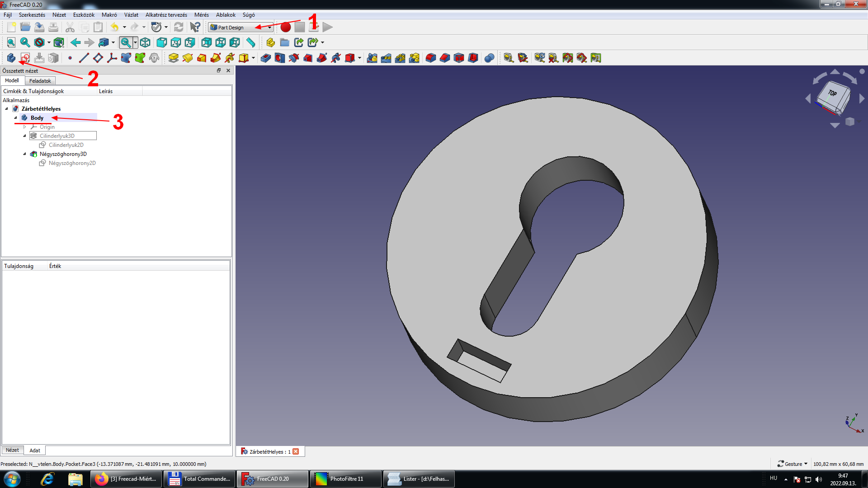Go back with the teal left arrow
This screenshot has width=868, height=488.
75,42
